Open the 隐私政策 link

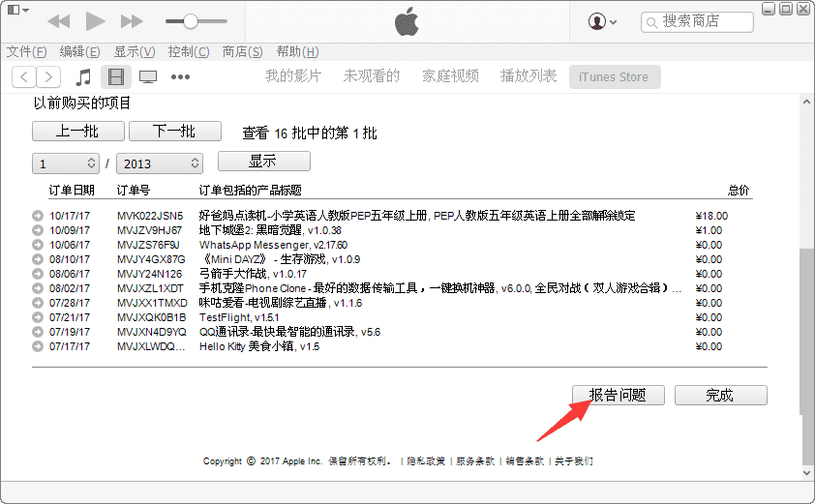coord(426,460)
